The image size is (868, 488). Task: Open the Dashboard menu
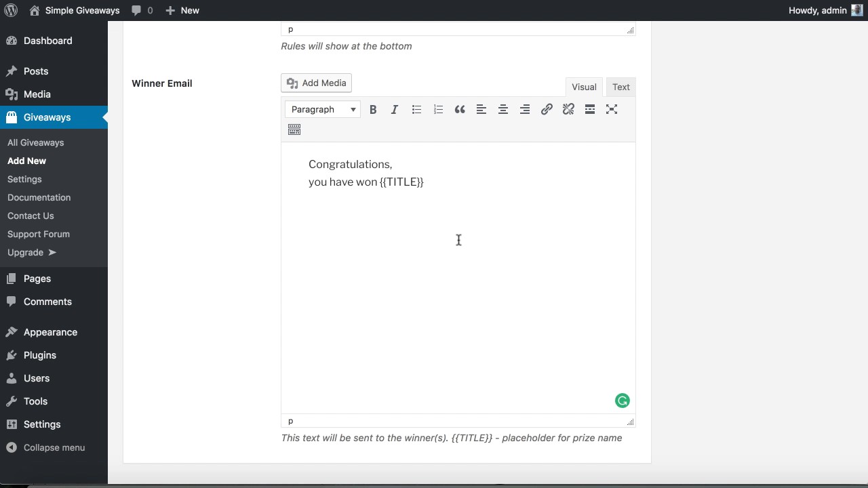coord(54,41)
